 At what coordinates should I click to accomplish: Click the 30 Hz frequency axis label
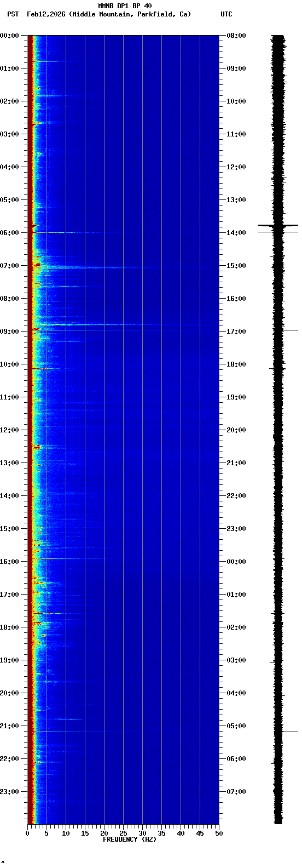coord(142,833)
